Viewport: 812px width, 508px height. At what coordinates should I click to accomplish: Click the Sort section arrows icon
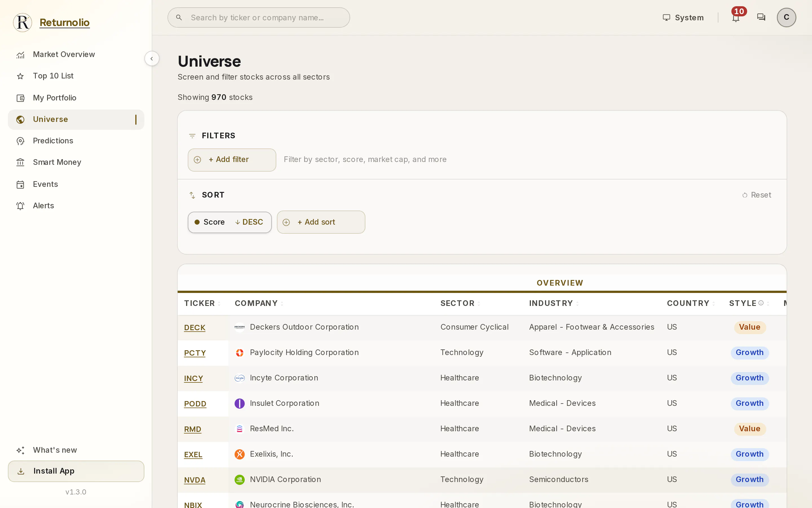192,195
